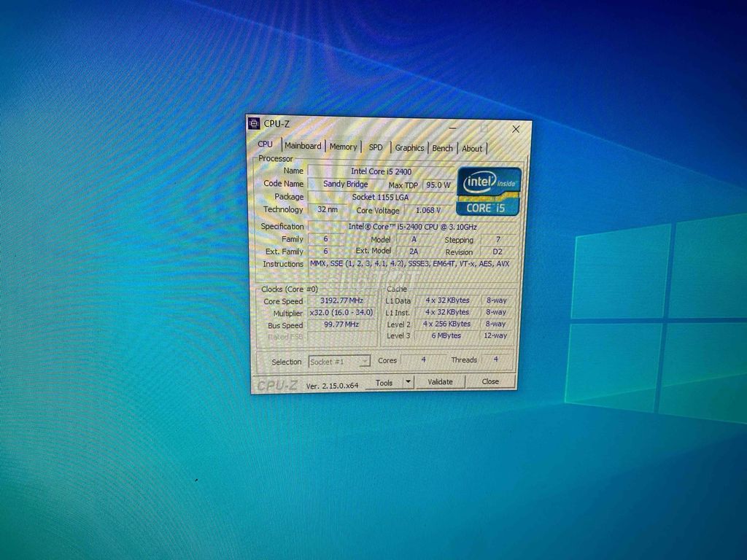Click the '3192.77 MHz' core speed value
Viewport: 747px width, 560px height.
[341, 300]
